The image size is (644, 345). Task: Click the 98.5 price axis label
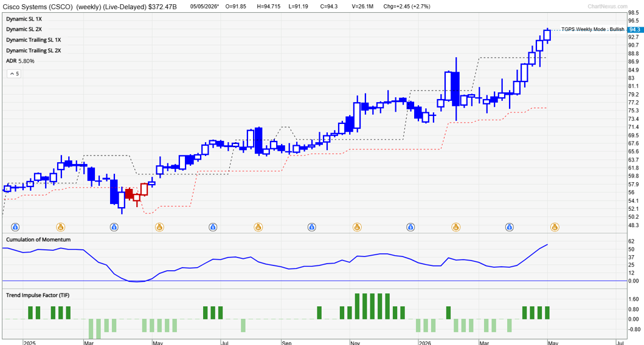[633, 13]
